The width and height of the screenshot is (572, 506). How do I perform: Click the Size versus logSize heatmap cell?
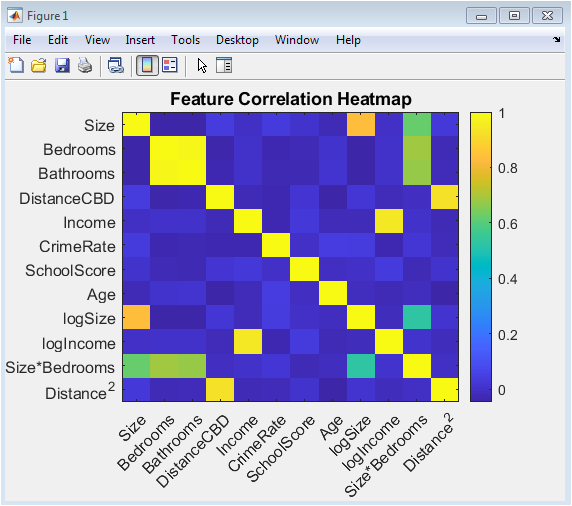pos(361,124)
